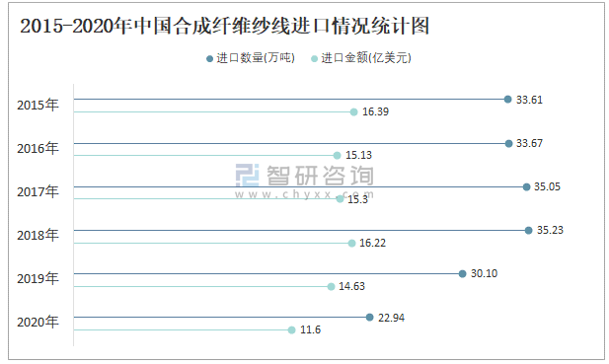This screenshot has width=609, height=364.
Task: Click the 进口数量(万吨) legend marker
Action: click(x=209, y=59)
